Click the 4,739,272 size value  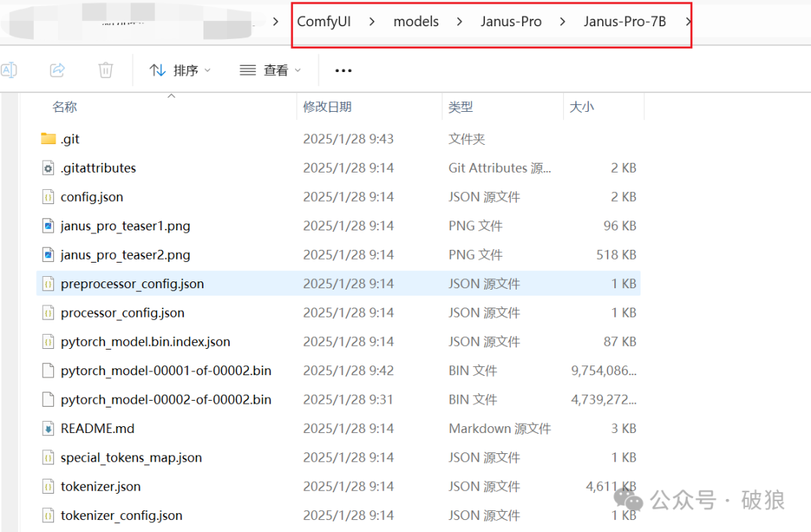coord(604,400)
